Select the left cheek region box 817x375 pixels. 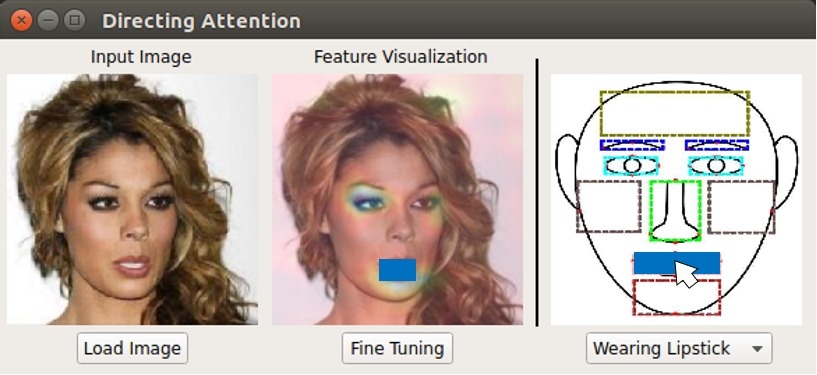click(x=609, y=206)
